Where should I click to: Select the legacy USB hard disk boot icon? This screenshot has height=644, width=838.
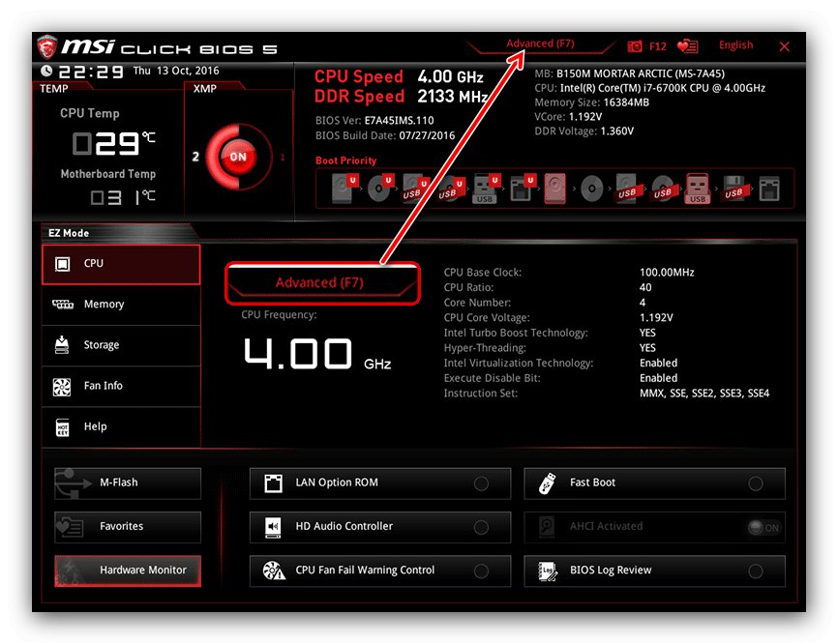627,188
